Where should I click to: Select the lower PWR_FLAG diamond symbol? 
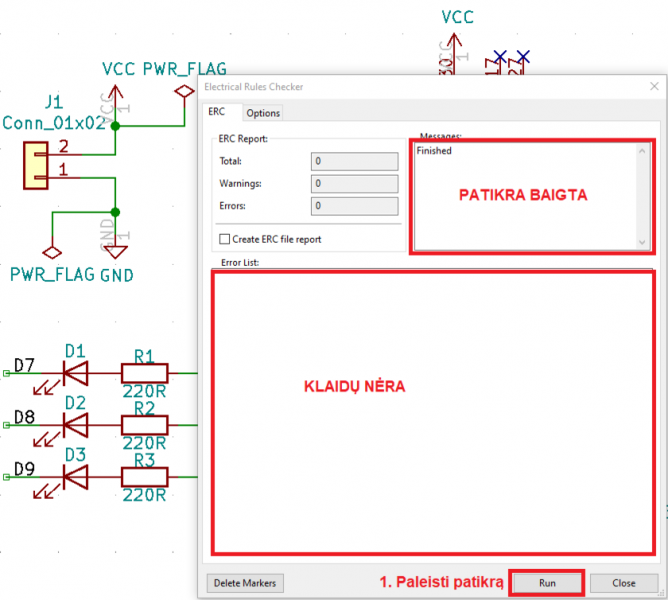52,252
